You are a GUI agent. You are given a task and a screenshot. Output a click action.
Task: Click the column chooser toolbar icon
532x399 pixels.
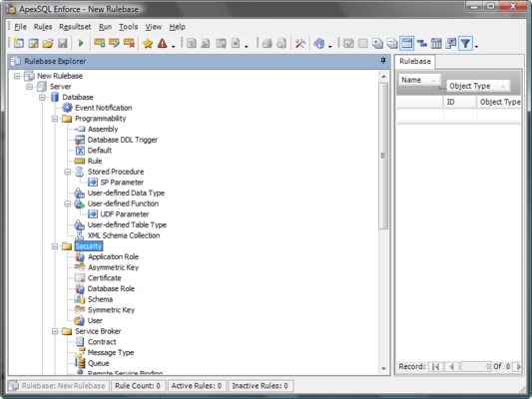click(x=436, y=44)
